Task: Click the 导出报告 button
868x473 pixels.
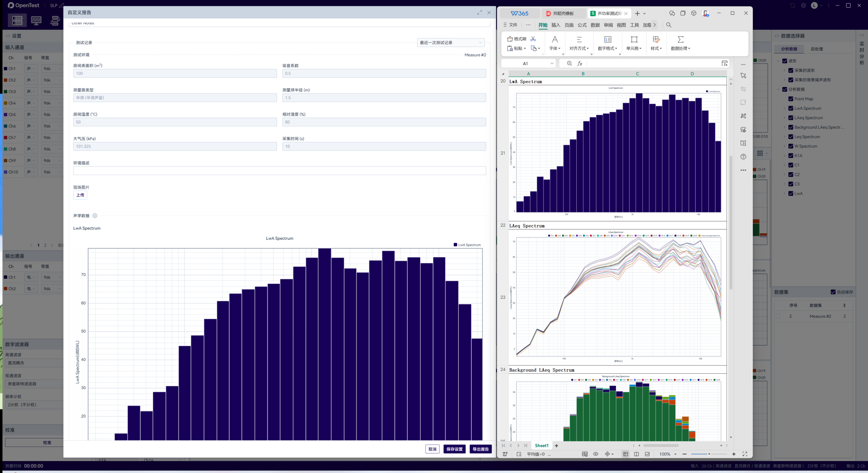Action: pos(480,449)
